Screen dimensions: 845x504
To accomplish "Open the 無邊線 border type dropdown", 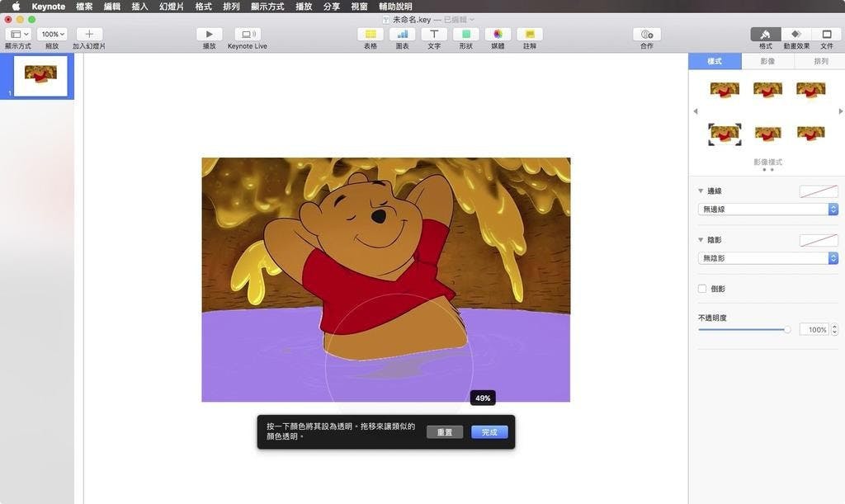I will [768, 209].
